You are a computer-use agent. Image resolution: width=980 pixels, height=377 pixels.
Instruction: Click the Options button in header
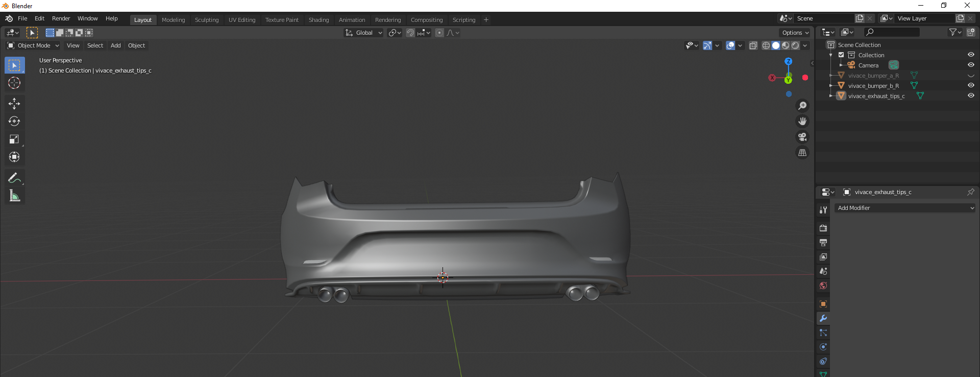pos(795,33)
